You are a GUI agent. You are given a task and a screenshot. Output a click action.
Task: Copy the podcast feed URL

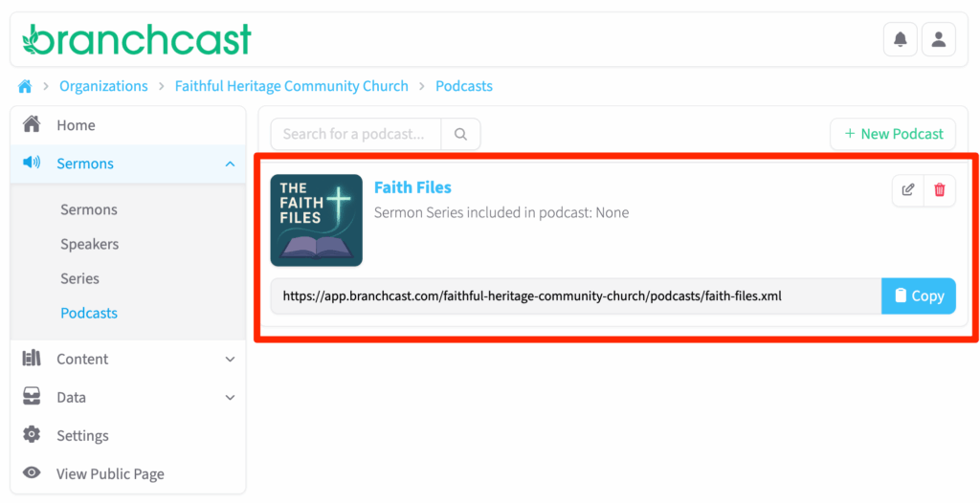pyautogui.click(x=918, y=295)
